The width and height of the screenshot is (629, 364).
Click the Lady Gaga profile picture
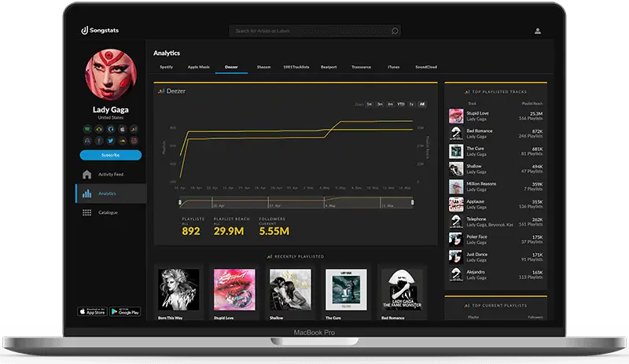click(111, 74)
